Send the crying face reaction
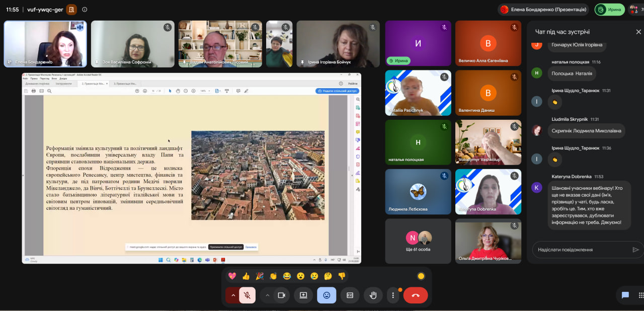This screenshot has width=644, height=311. (x=314, y=276)
